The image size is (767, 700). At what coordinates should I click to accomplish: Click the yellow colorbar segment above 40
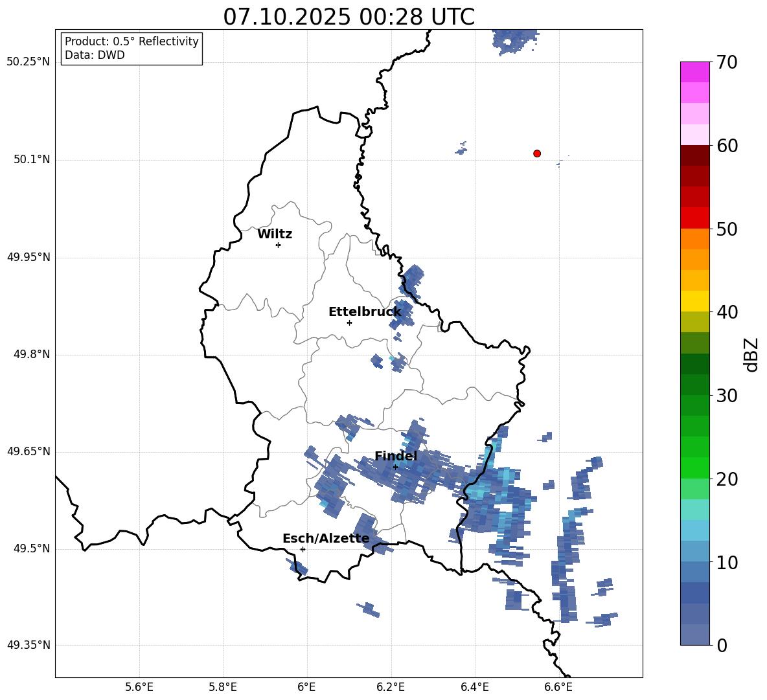click(695, 302)
